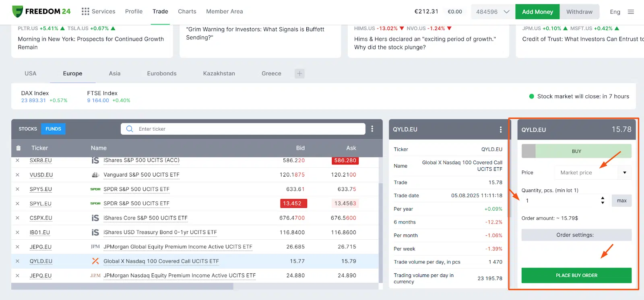Remove QYLD.EU from watchlist
Screen dimensions: 644x300
pos(17,261)
